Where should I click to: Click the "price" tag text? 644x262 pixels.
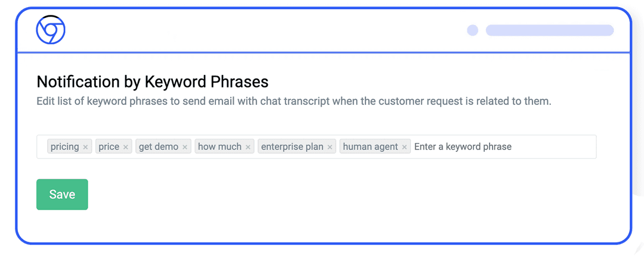(109, 146)
